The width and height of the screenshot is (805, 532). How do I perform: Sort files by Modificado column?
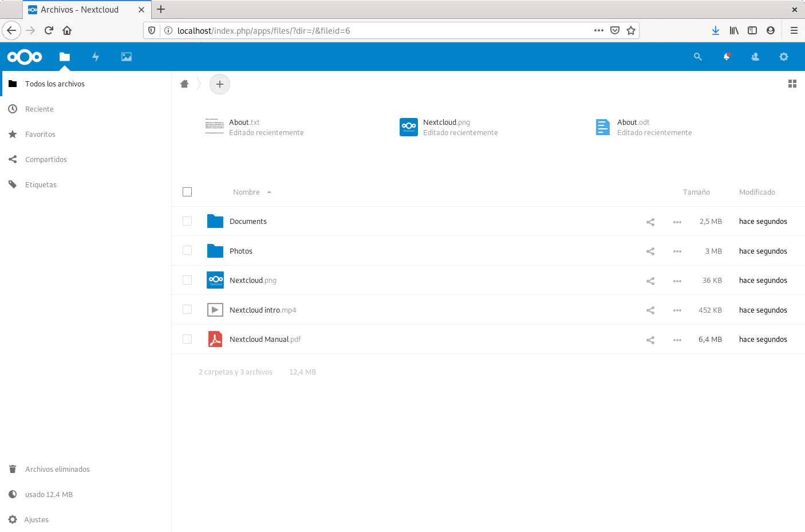click(757, 192)
